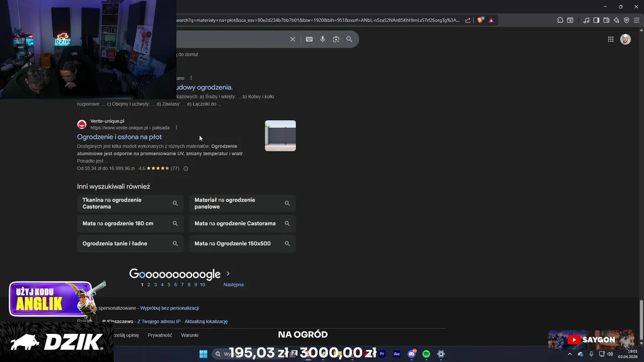Click the system tray microphone icon
644x362 pixels.
[591, 354]
